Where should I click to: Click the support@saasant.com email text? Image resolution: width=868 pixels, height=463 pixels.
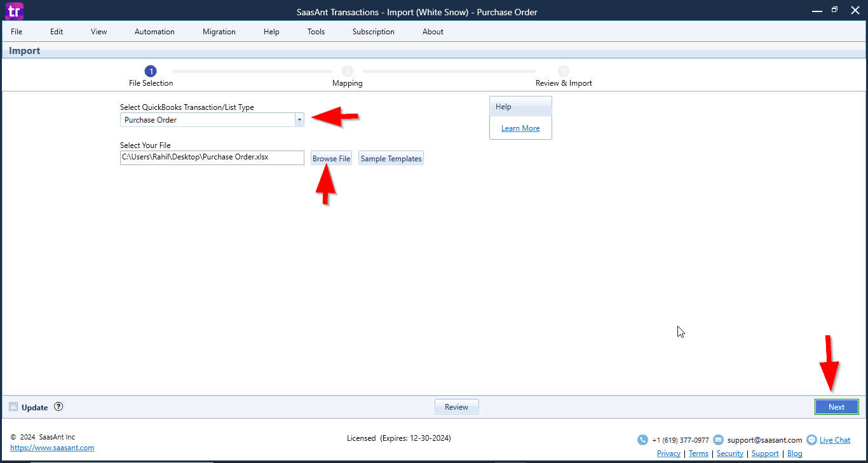coord(765,440)
